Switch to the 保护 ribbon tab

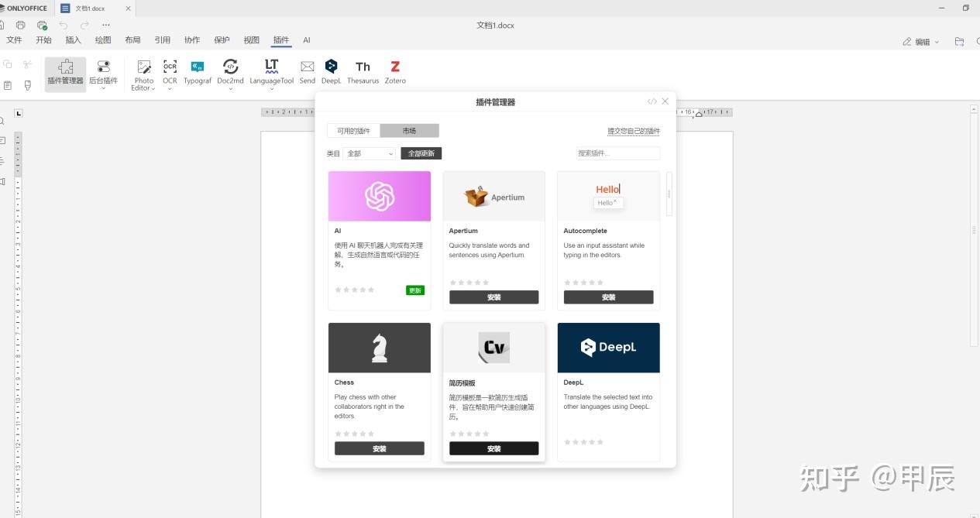click(222, 40)
